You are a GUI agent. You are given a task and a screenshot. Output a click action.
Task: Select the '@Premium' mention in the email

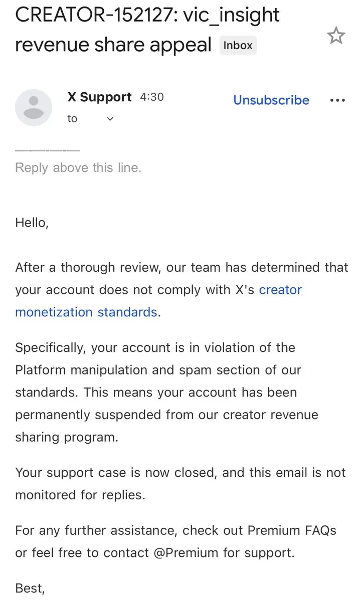click(x=186, y=553)
